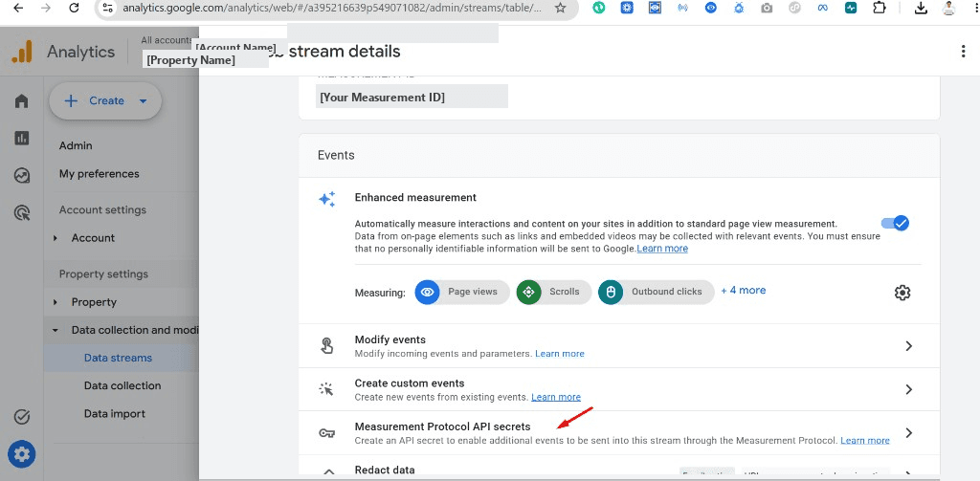Bookmark this page using the star icon

[x=561, y=8]
